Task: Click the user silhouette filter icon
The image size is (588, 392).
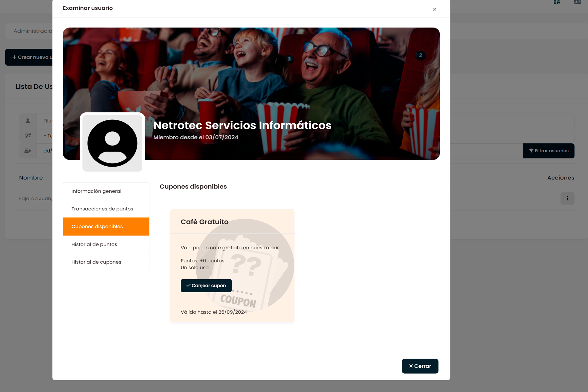Action: click(x=28, y=121)
